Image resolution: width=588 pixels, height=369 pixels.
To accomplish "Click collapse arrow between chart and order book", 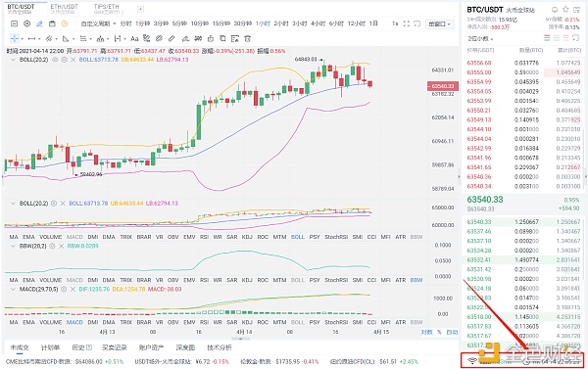I will 459,176.
